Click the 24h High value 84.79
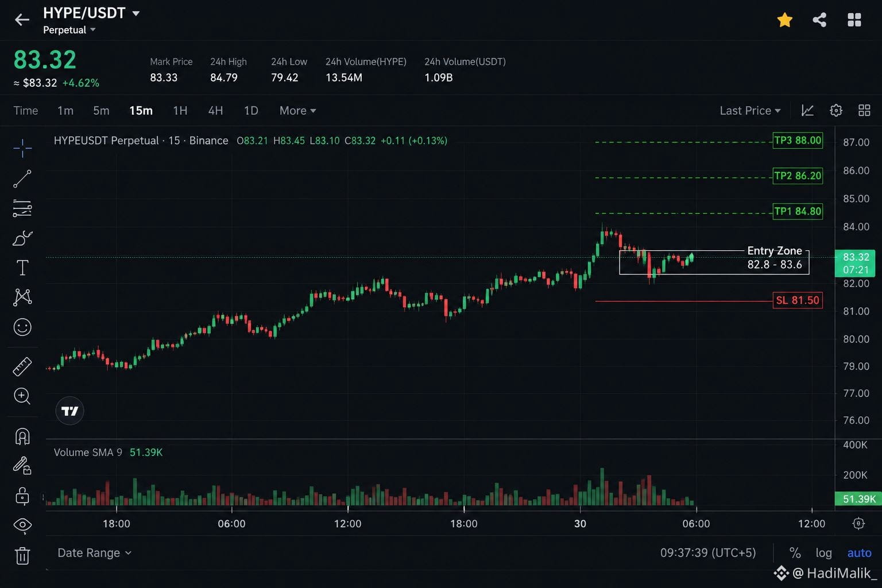The width and height of the screenshot is (882, 588). [x=224, y=78]
